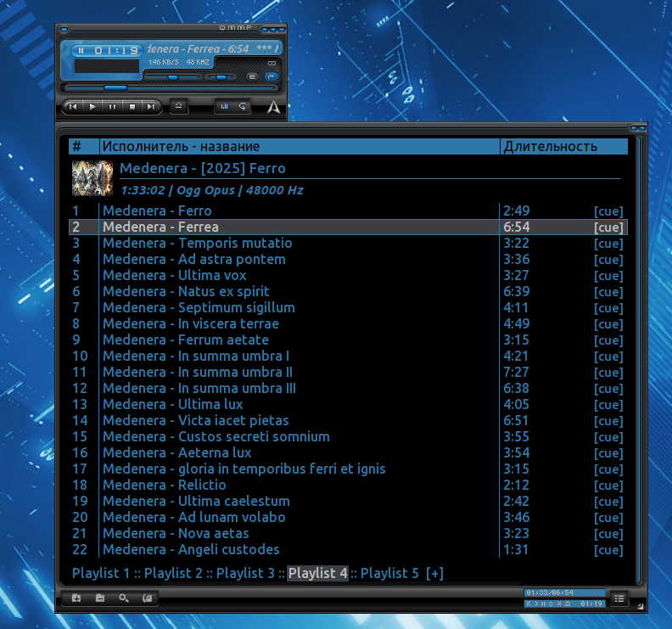Click the balance slider handle
Screen dimensions: 672x629
click(x=221, y=76)
